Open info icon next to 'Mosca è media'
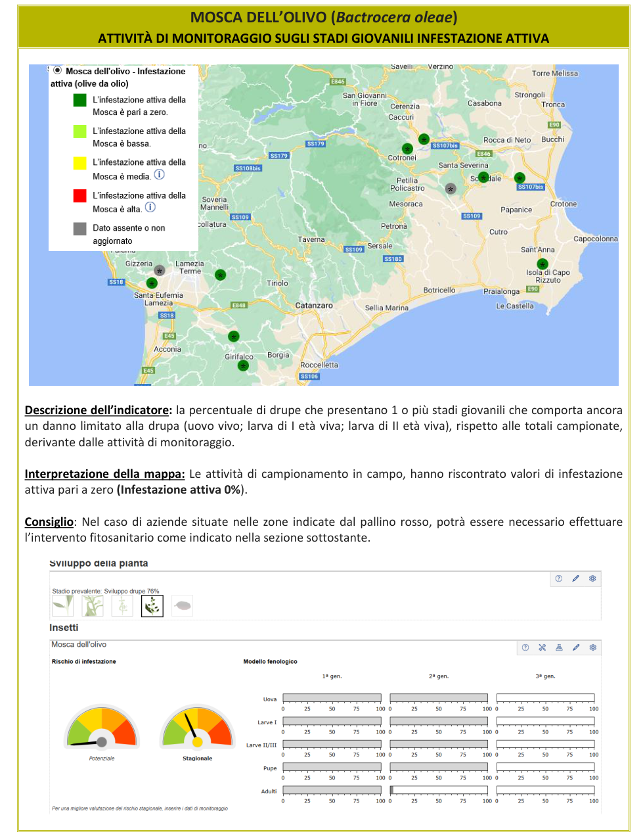Image resolution: width=643 pixels, height=840 pixels. [x=159, y=175]
